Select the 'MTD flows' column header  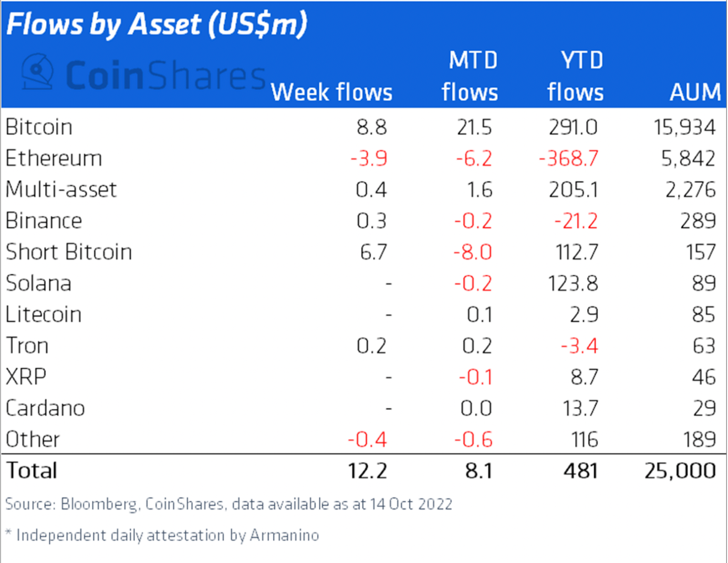pos(470,77)
